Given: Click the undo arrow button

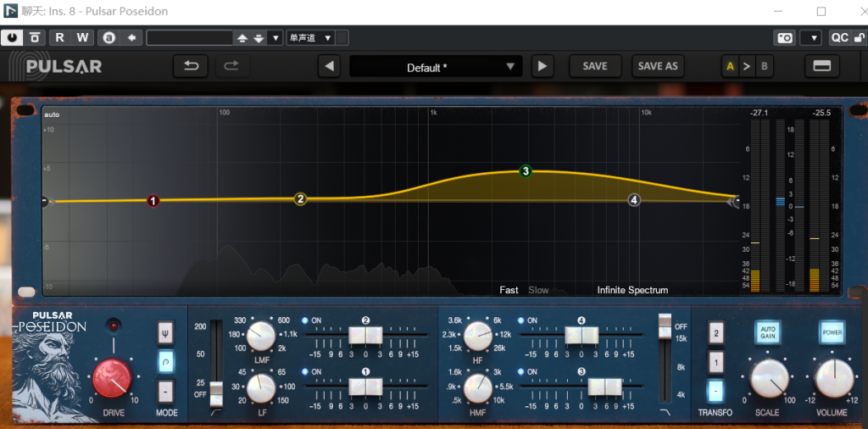Looking at the screenshot, I should pos(191,66).
